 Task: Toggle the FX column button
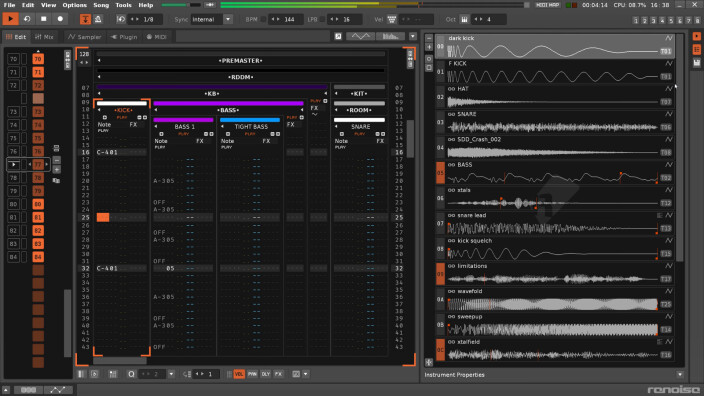coord(278,374)
